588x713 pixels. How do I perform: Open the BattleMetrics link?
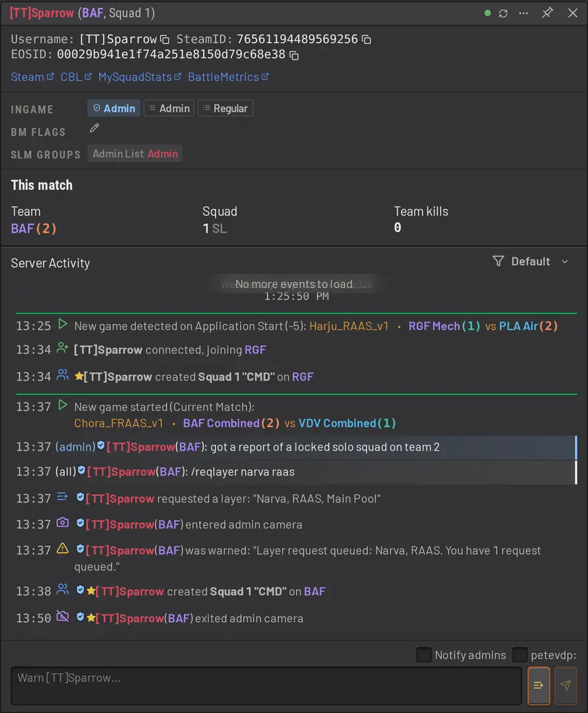(x=228, y=77)
